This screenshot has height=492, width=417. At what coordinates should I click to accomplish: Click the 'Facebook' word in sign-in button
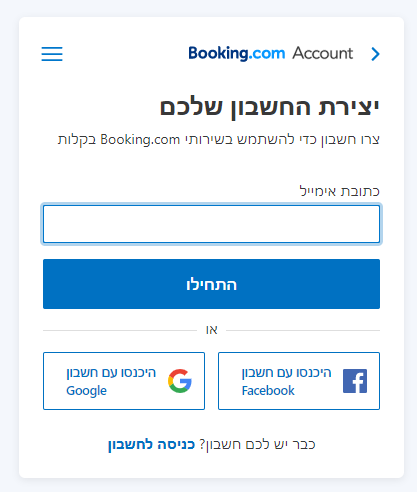(268, 391)
